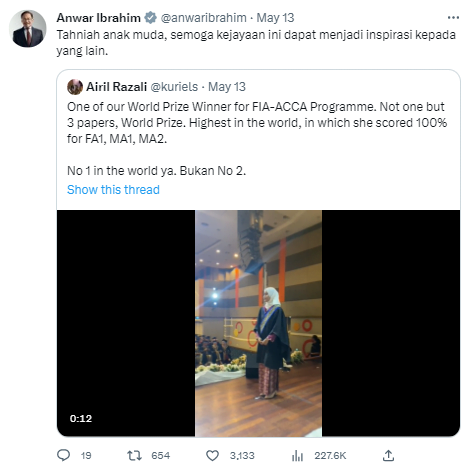
Task: Open the view analytics bar chart icon
Action: 297,455
